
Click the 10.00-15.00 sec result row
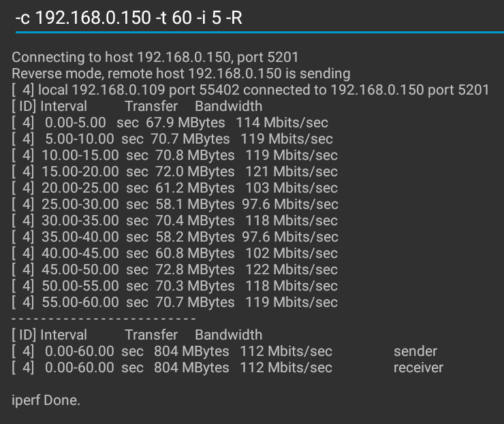pos(175,155)
